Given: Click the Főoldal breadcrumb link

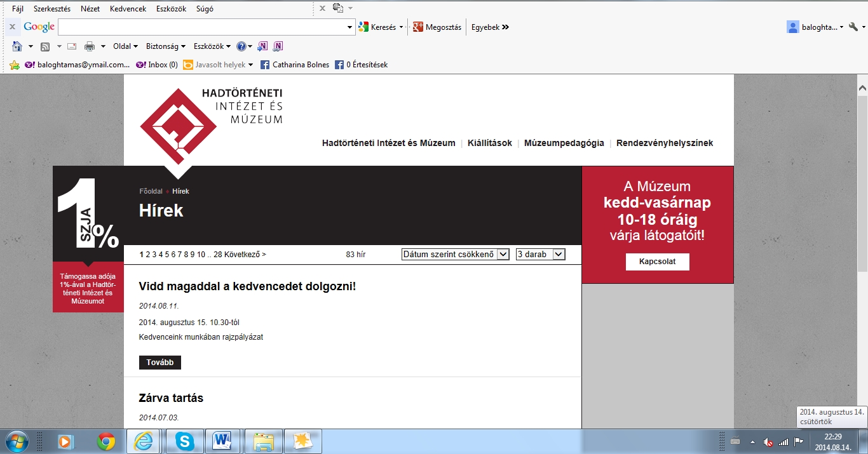Looking at the screenshot, I should [151, 191].
